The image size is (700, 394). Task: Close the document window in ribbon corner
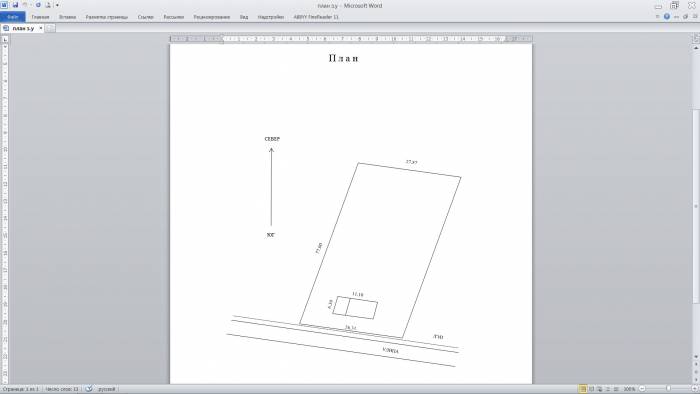click(x=695, y=17)
